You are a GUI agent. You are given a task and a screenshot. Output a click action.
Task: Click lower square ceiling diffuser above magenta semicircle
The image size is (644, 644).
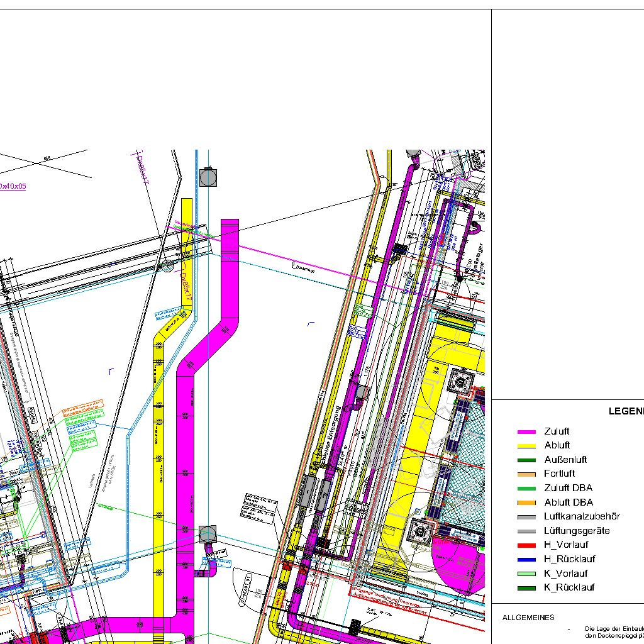coord(419,532)
